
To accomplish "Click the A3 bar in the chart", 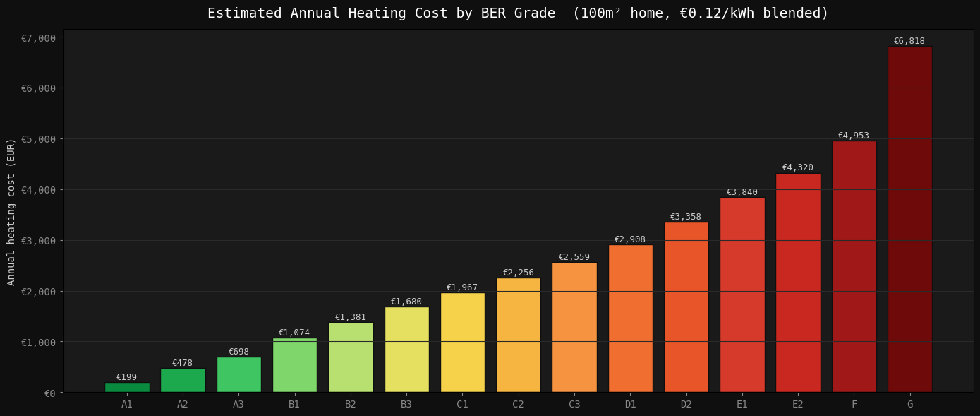I will pyautogui.click(x=238, y=375).
